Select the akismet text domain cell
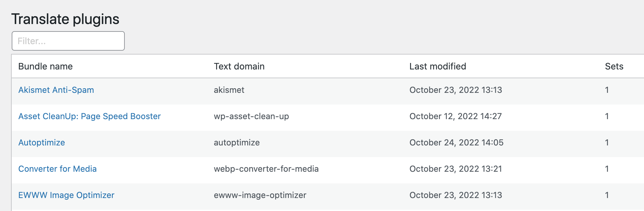The image size is (644, 211). click(x=229, y=90)
